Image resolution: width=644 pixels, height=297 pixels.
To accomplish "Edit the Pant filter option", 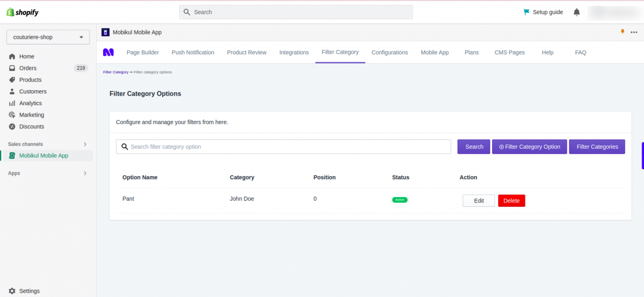I will tap(479, 201).
